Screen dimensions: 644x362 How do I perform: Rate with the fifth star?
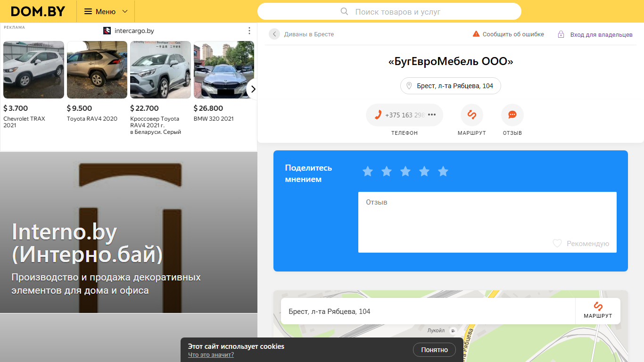pyautogui.click(x=443, y=171)
